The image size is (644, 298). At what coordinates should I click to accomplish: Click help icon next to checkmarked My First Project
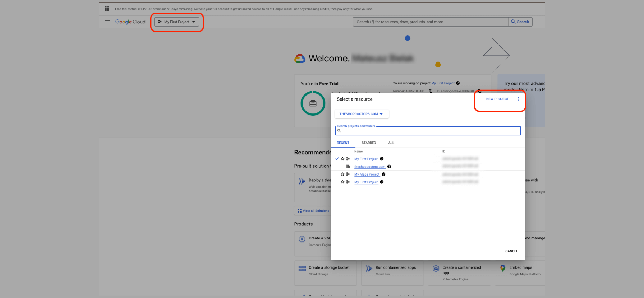(x=382, y=159)
